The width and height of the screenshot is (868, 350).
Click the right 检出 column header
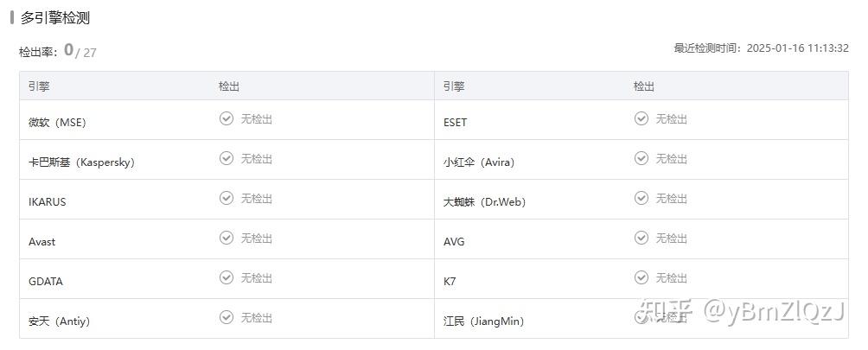(x=644, y=86)
